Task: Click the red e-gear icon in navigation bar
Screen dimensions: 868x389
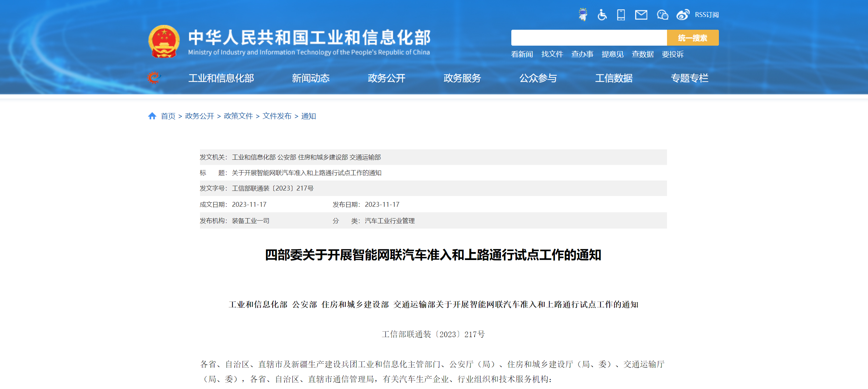Action: pyautogui.click(x=154, y=78)
